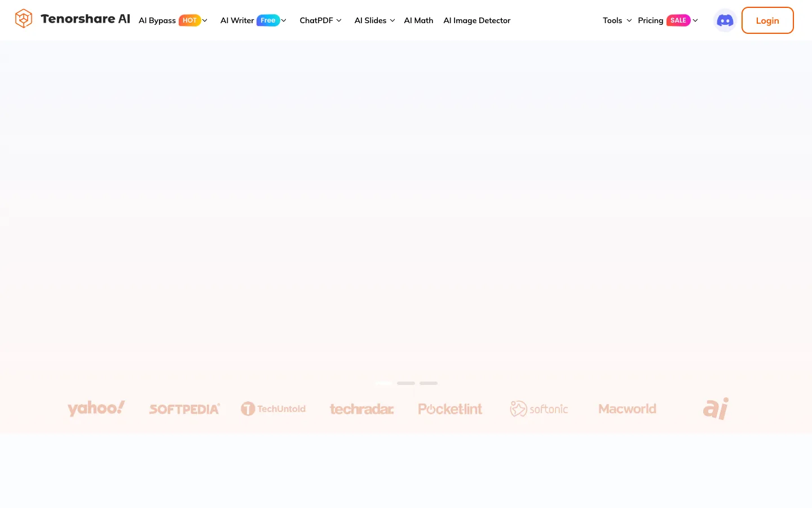Go to AI Image Detector page
Viewport: 812px width, 508px height.
tap(477, 20)
